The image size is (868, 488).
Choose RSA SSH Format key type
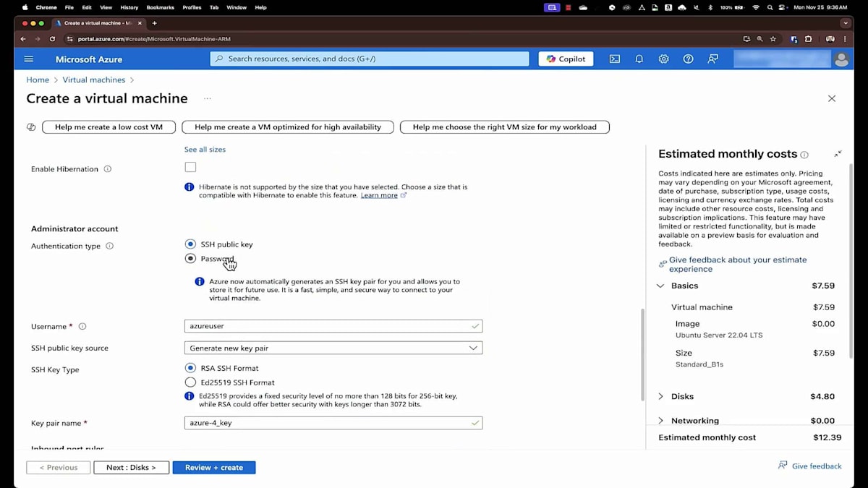point(190,368)
